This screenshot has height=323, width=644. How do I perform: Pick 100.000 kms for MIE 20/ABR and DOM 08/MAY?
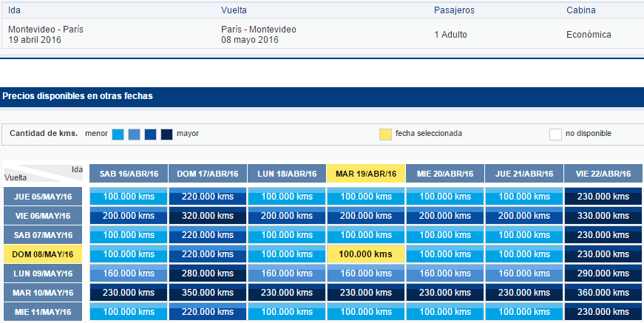tap(445, 254)
